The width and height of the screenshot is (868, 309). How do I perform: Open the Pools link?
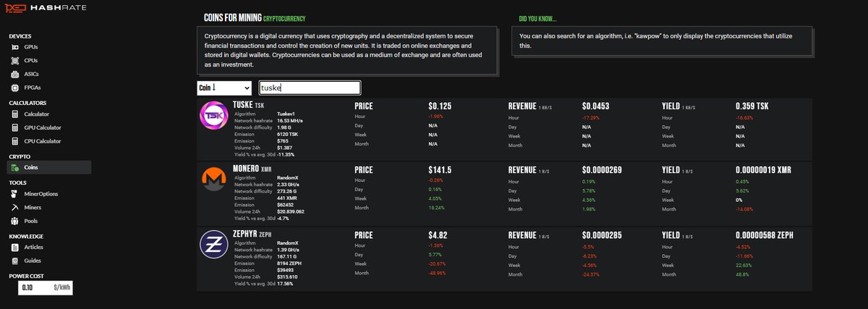coord(31,221)
